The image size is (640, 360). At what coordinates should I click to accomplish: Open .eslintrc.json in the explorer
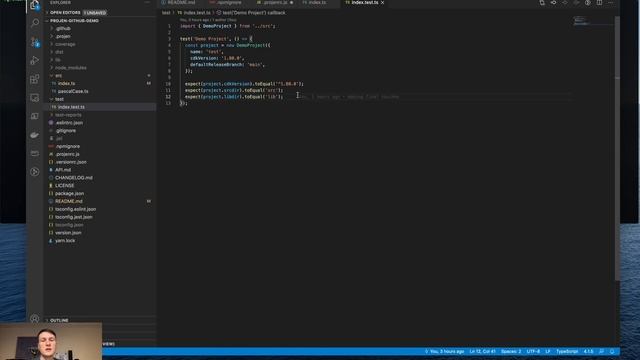point(69,123)
